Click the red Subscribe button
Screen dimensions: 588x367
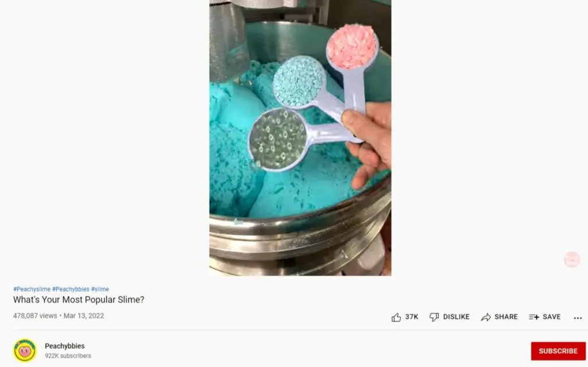[558, 351]
